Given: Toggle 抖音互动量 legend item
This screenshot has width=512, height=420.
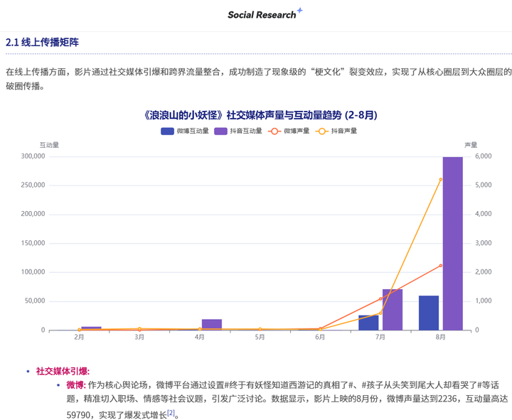Looking at the screenshot, I should tap(238, 131).
